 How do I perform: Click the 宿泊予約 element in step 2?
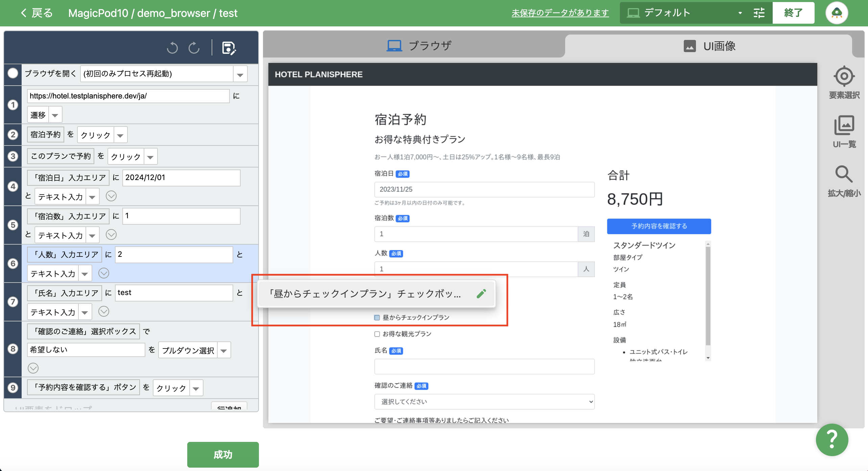[45, 135]
